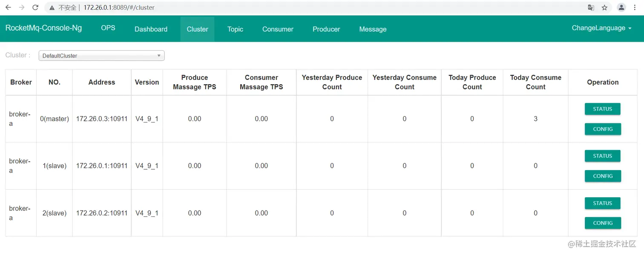Click the browser address bar URL
Image resolution: width=644 pixels, height=256 pixels.
[x=119, y=8]
